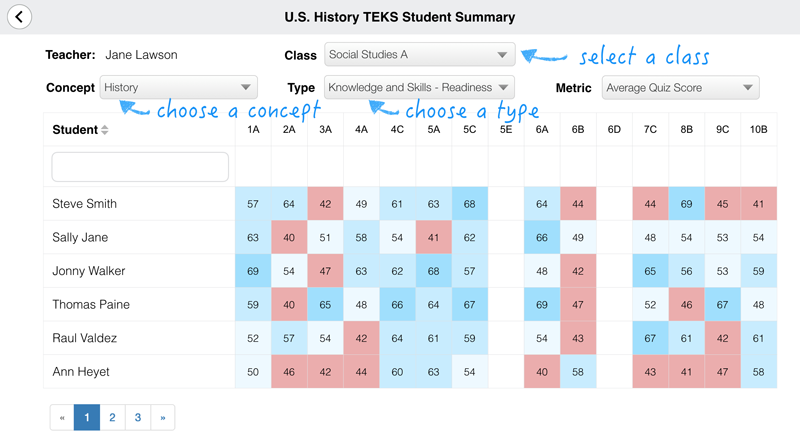The image size is (800, 437).
Task: Open the Type Knowledge and Skills dropdown
Action: [x=419, y=88]
